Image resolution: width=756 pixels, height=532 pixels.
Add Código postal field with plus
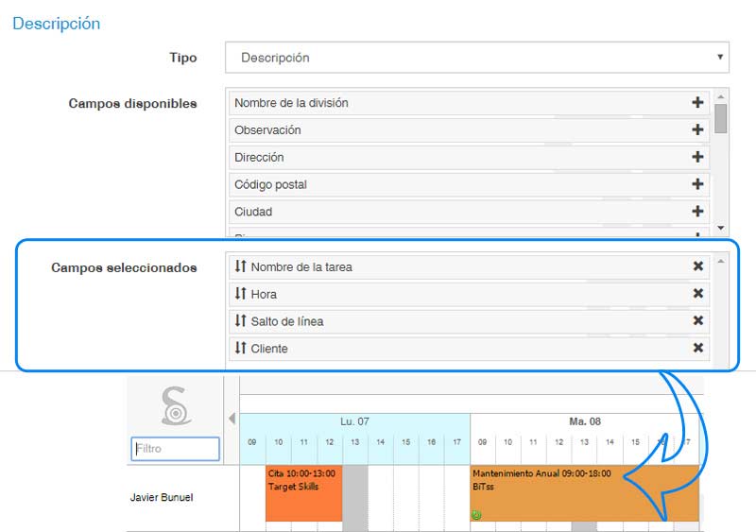tap(697, 183)
